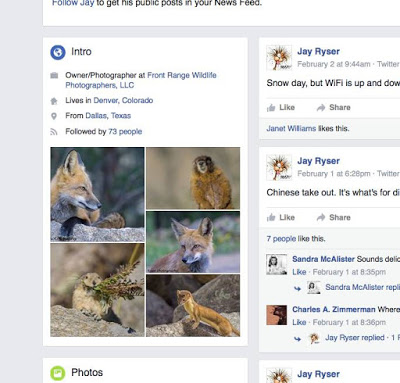
Task: Click the feed icon beside Followed by
Action: tap(54, 132)
